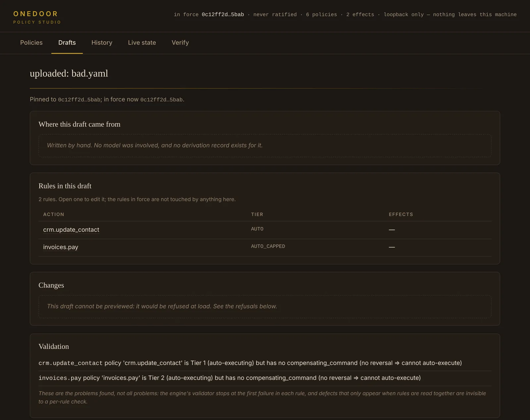
Task: Click the 'uploaded: bad.yaml' heading
Action: (x=69, y=73)
